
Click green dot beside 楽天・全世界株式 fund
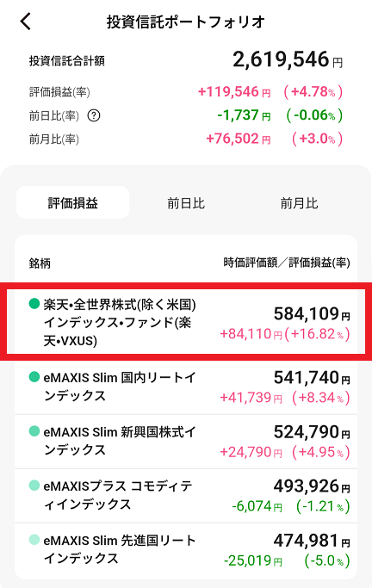(x=34, y=303)
